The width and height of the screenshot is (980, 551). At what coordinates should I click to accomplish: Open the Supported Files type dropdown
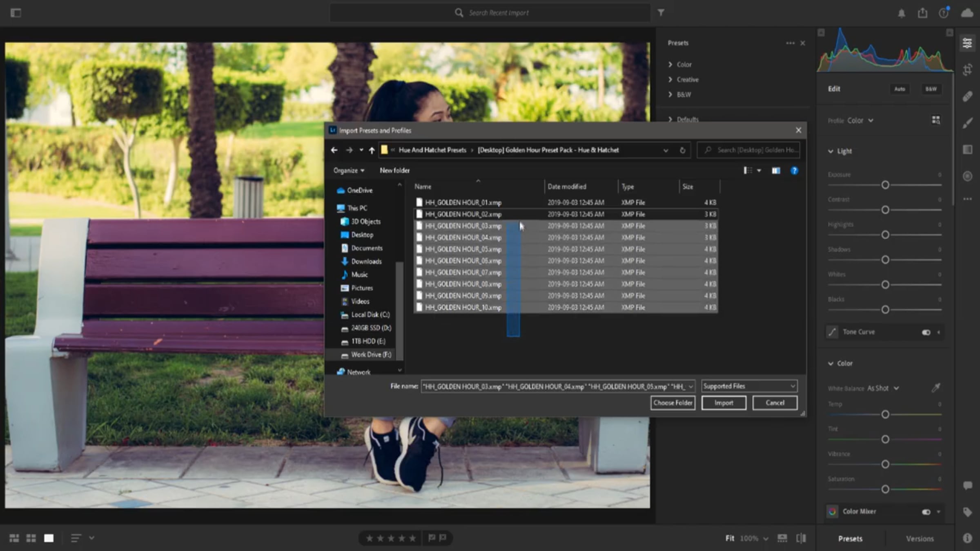click(749, 386)
